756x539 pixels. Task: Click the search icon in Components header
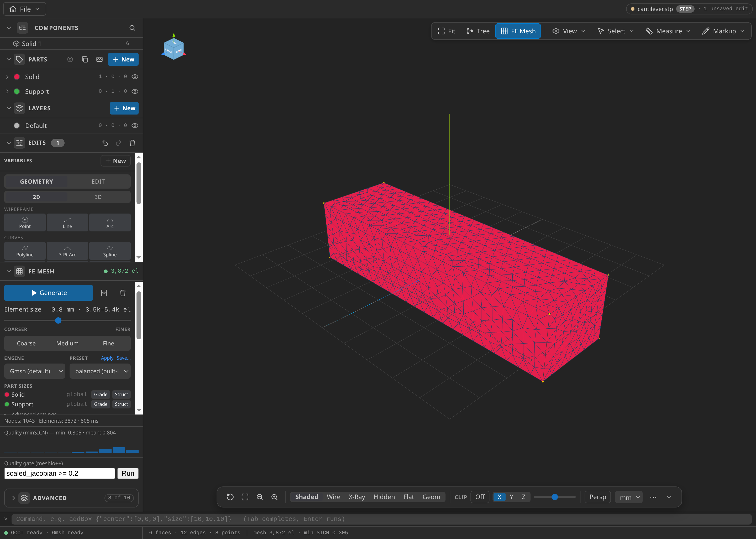132,28
